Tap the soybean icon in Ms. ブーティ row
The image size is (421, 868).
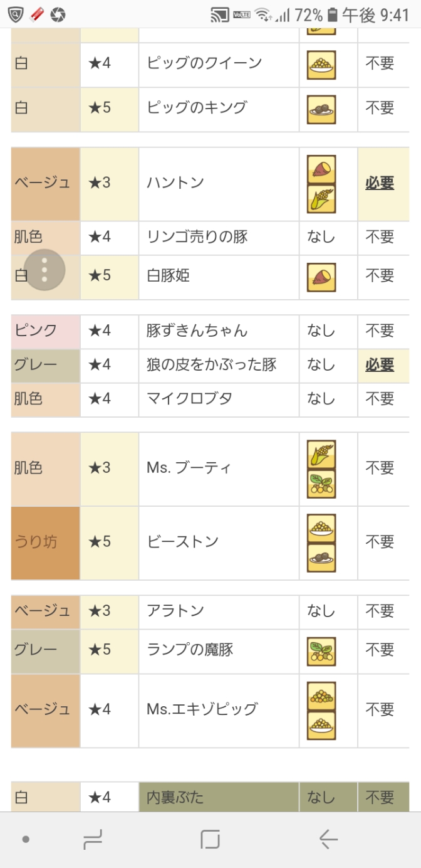pyautogui.click(x=321, y=484)
